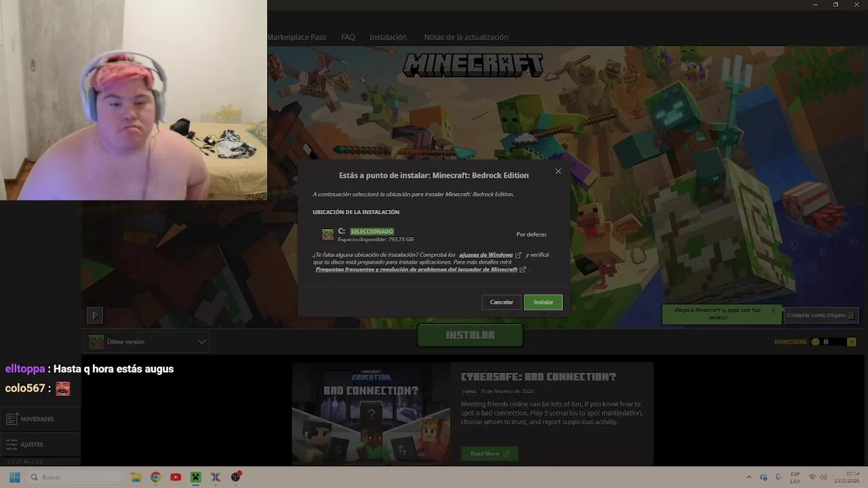This screenshot has height=488, width=868.
Task: Expand the Última versión dropdown
Action: [x=147, y=342]
